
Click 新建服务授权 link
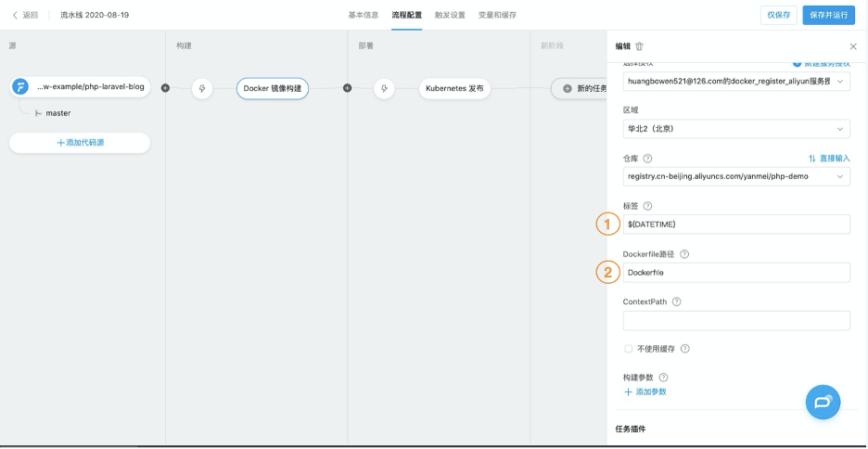point(822,64)
